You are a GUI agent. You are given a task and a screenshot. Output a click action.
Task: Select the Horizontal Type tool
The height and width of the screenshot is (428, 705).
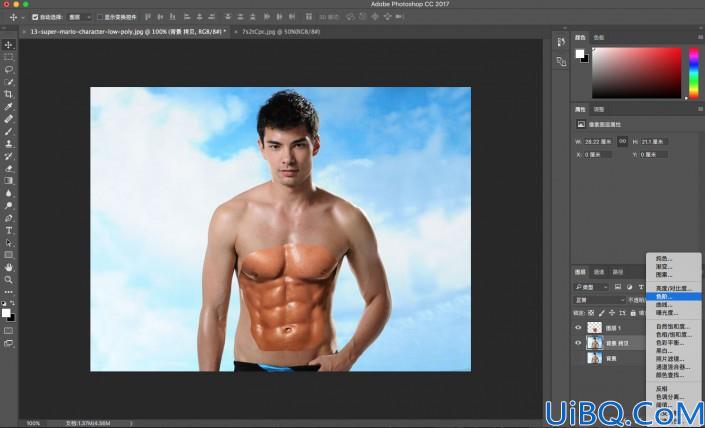pos(8,230)
